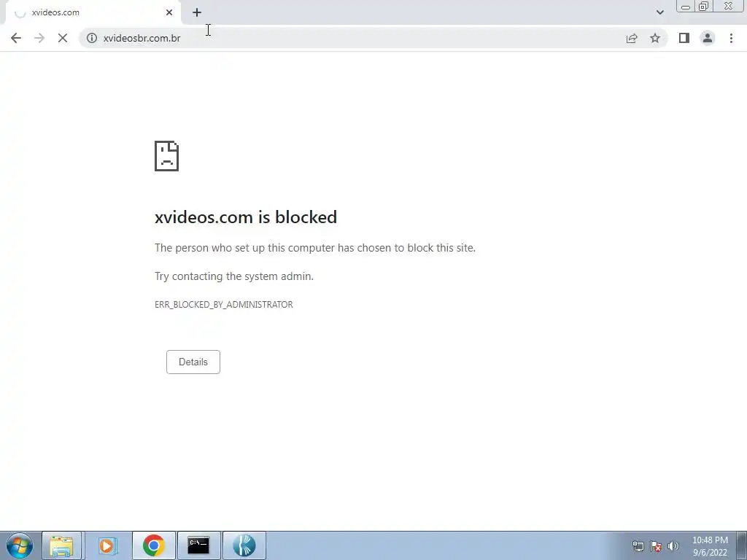The height and width of the screenshot is (560, 747).
Task: Click the sad page error icon
Action: pos(167,156)
